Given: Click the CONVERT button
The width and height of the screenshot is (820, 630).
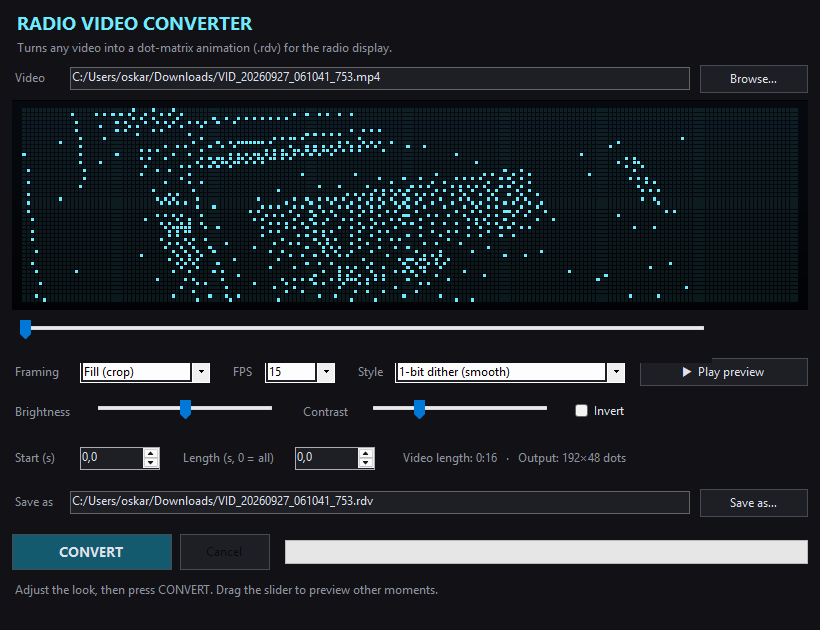Looking at the screenshot, I should tap(92, 552).
